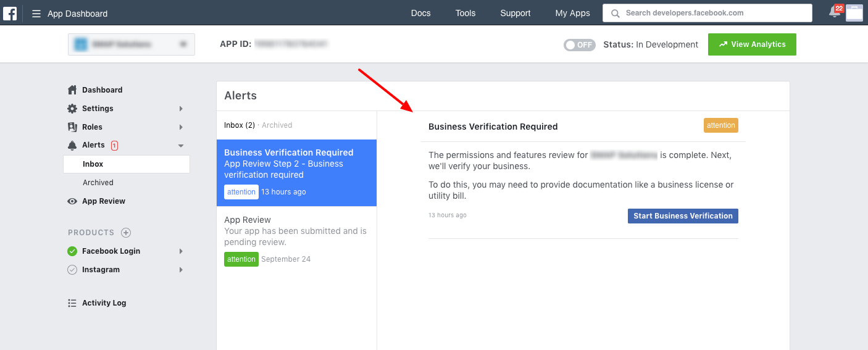Click the notifications bell icon
Viewport: 868px width, 350px height.
(835, 12)
